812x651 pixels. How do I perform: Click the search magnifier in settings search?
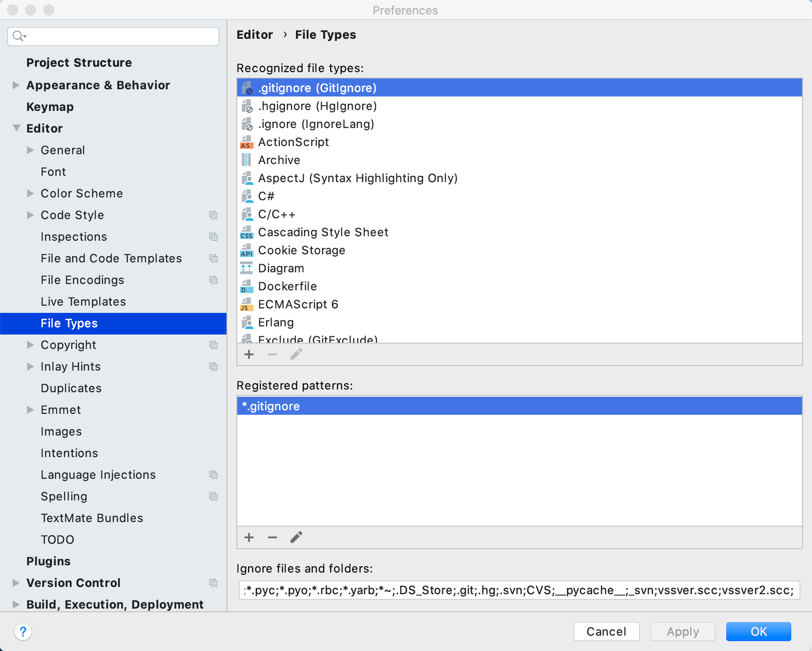[x=17, y=36]
